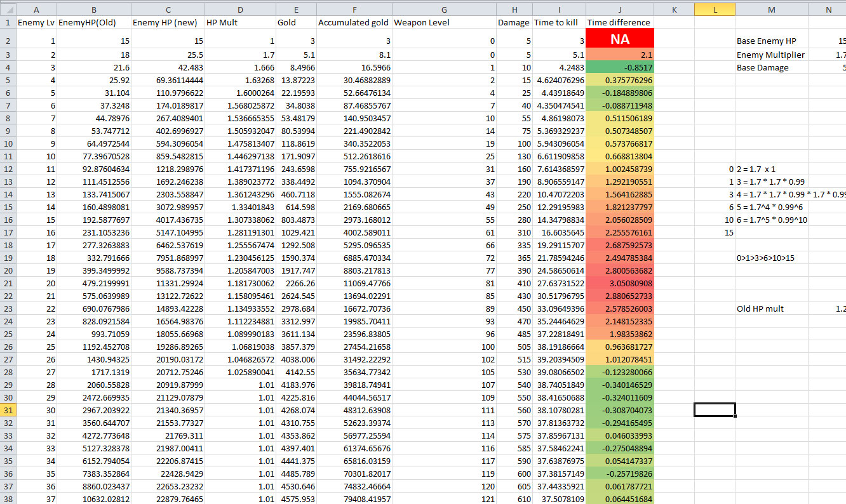Click the "Enemy Lv" header cell
The height and width of the screenshot is (504, 846).
pyautogui.click(x=36, y=23)
